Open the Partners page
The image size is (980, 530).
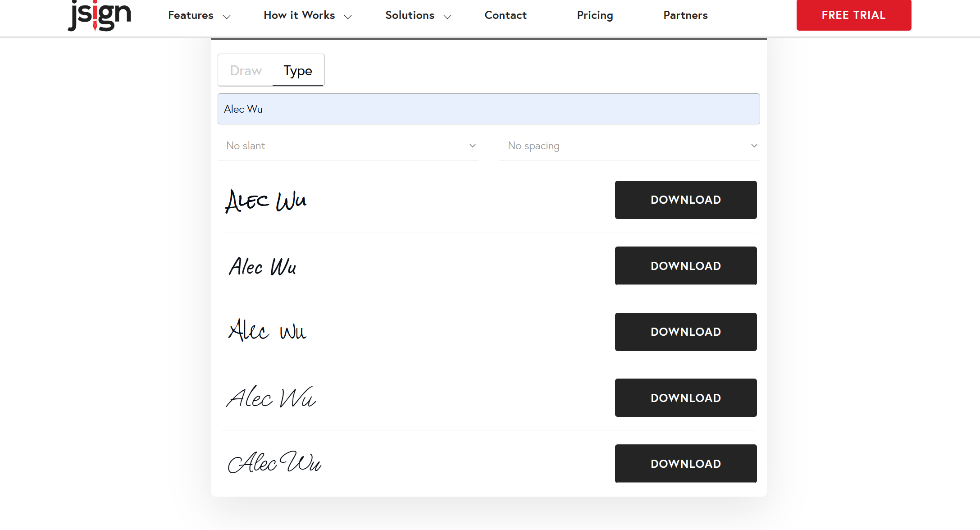pos(685,15)
